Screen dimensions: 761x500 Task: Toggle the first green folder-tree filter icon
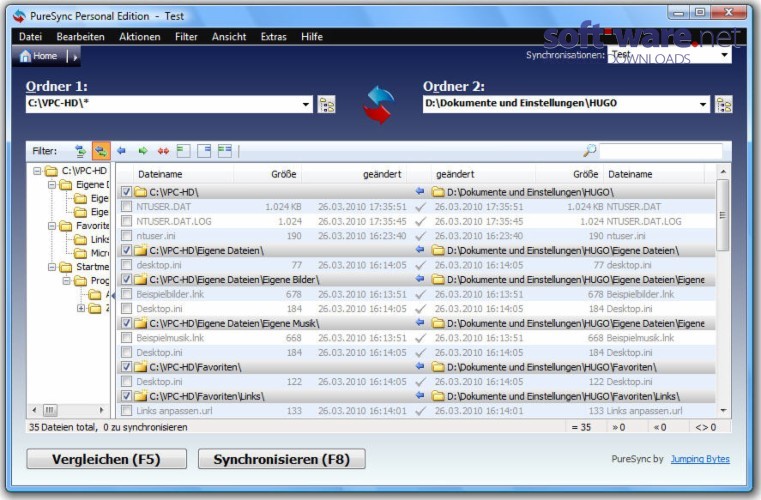point(80,151)
